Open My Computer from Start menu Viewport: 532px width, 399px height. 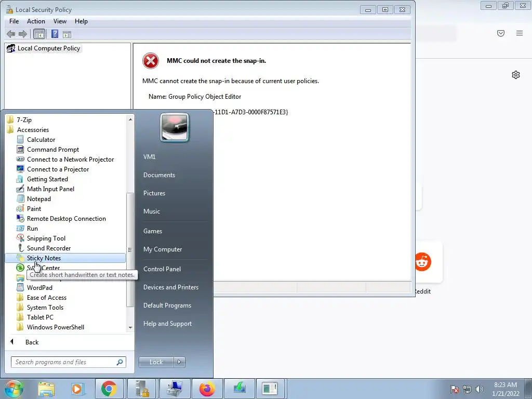tap(163, 249)
